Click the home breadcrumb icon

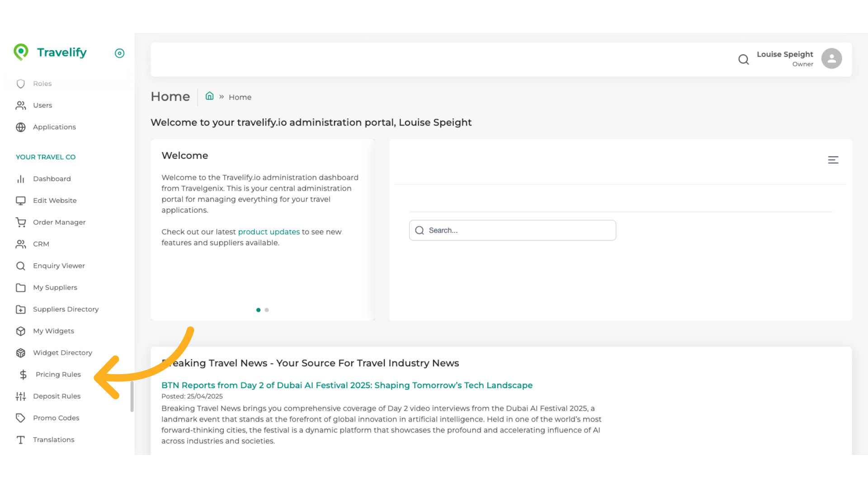point(209,96)
